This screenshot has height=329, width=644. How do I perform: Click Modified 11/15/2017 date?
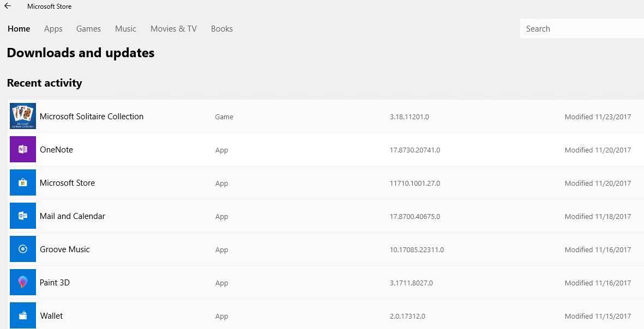click(x=598, y=316)
